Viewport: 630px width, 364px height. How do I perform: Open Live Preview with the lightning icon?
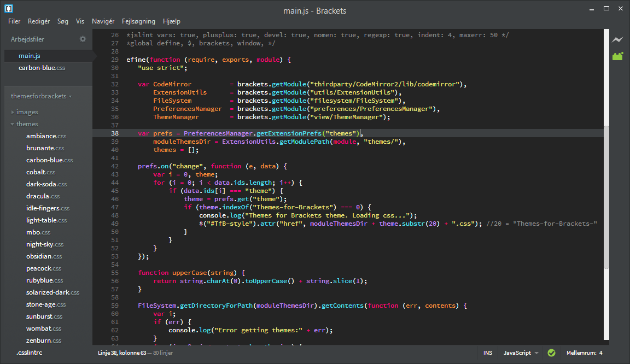tap(617, 40)
